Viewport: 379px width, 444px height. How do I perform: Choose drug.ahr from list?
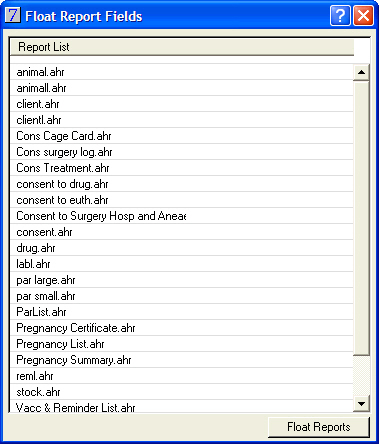pos(182,248)
